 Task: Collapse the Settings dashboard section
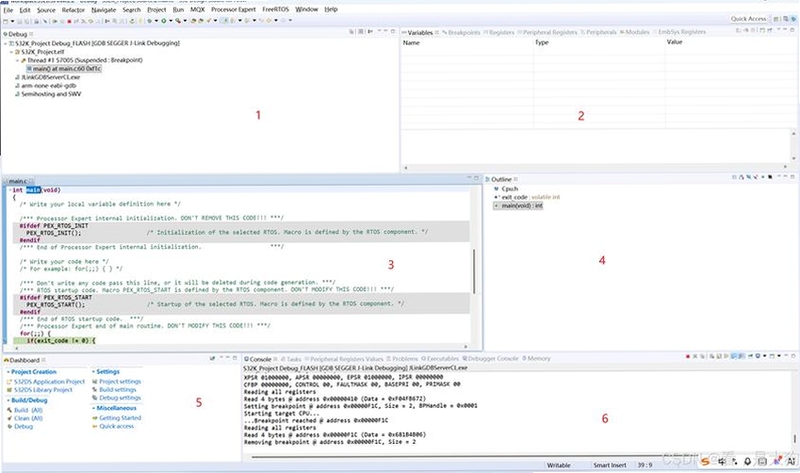(x=94, y=372)
